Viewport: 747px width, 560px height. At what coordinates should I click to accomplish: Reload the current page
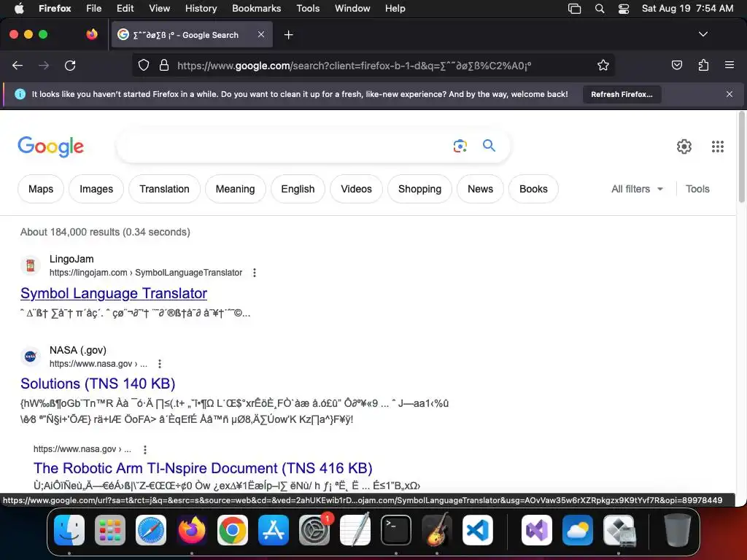(x=70, y=65)
